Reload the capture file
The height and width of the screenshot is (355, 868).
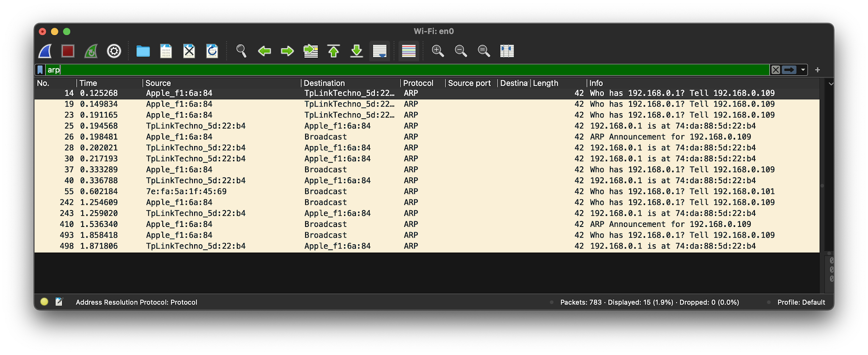pos(212,51)
